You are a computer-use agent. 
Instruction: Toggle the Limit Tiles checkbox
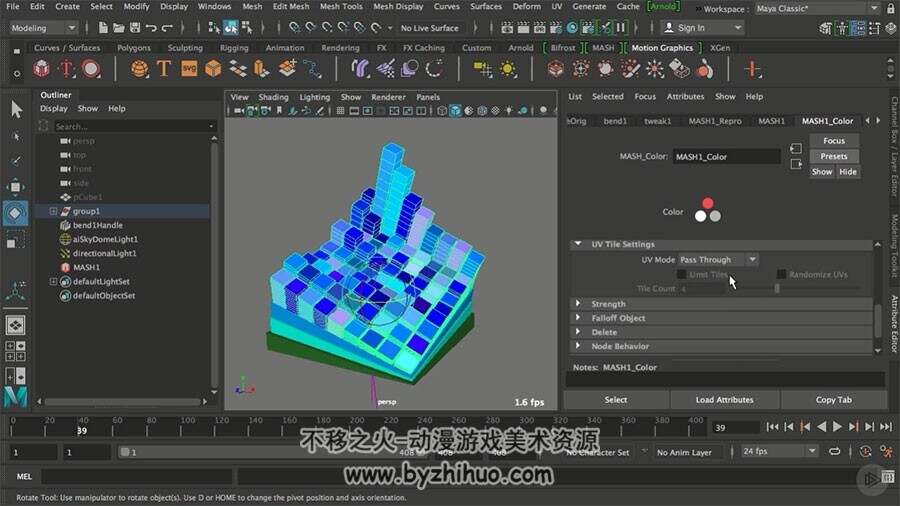click(x=681, y=274)
